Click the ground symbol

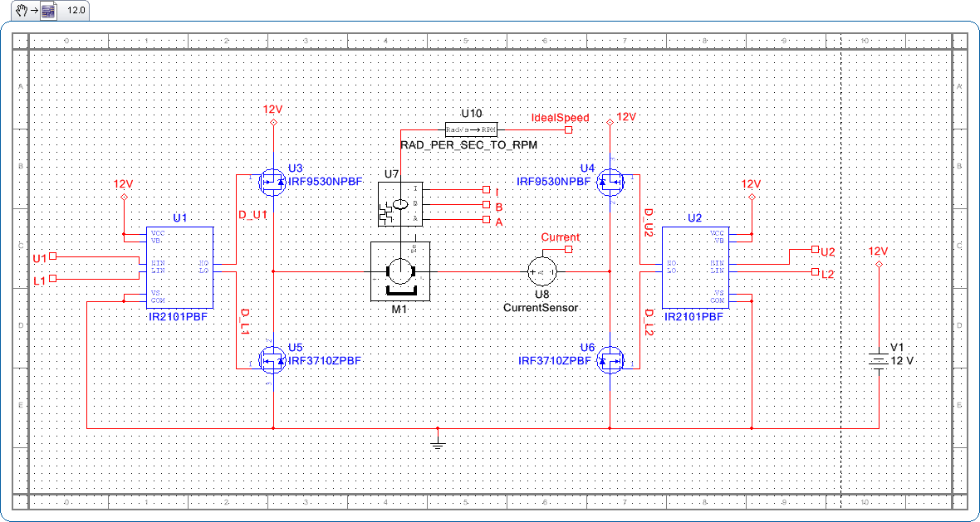coord(438,445)
